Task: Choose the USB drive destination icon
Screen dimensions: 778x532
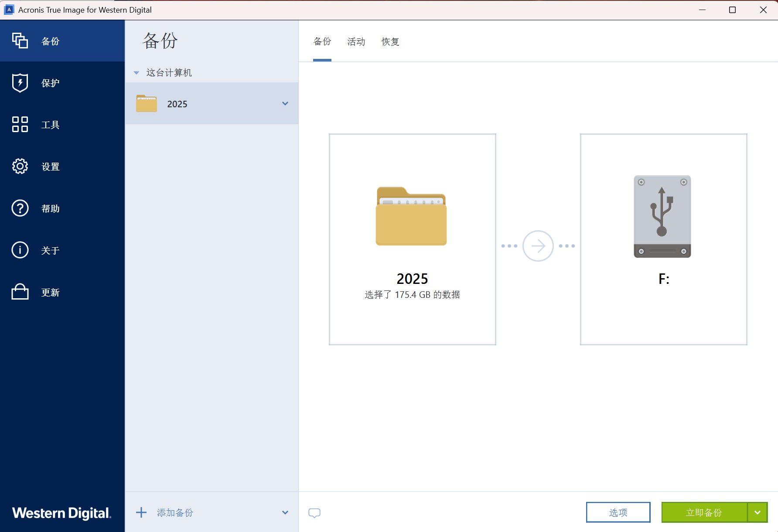Action: pos(662,216)
